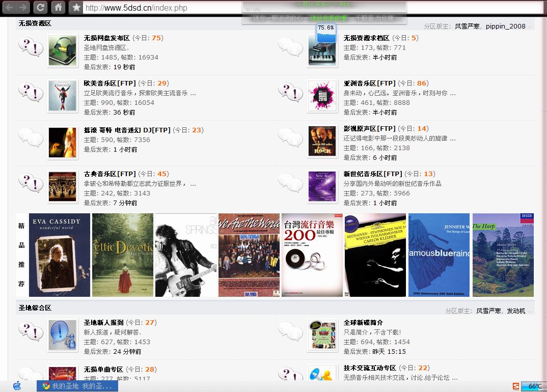Open Springsteen guitar album cover
The width and height of the screenshot is (547, 392).
click(186, 255)
